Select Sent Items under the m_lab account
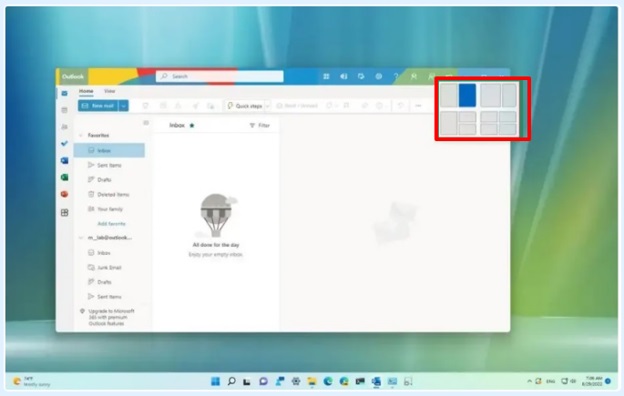This screenshot has height=396, width=624. [109, 297]
